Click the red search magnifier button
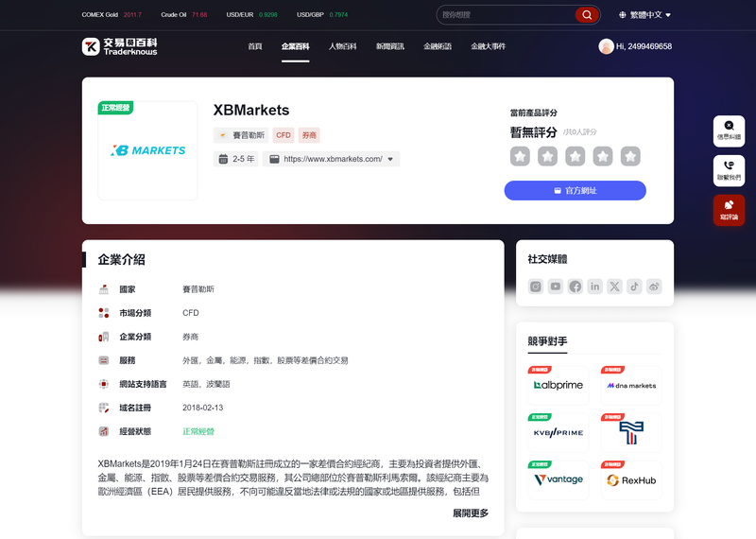The height and width of the screenshot is (539, 756). (587, 15)
